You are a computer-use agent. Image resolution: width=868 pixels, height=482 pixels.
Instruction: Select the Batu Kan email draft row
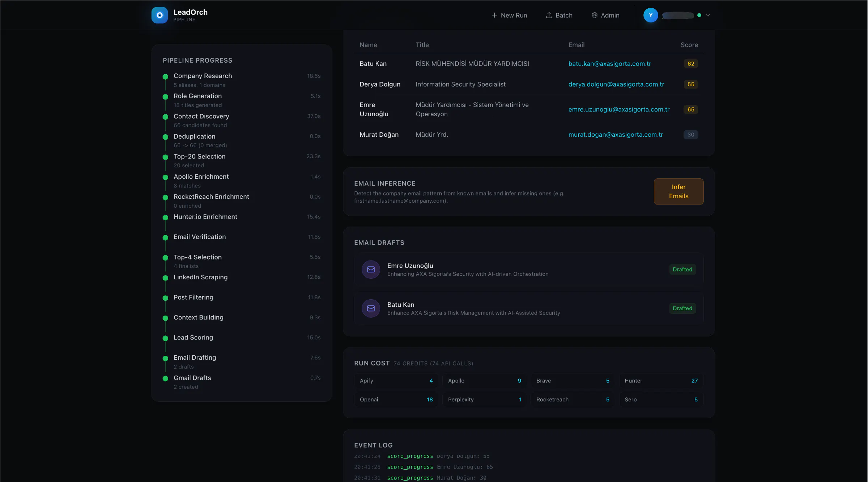click(x=529, y=308)
